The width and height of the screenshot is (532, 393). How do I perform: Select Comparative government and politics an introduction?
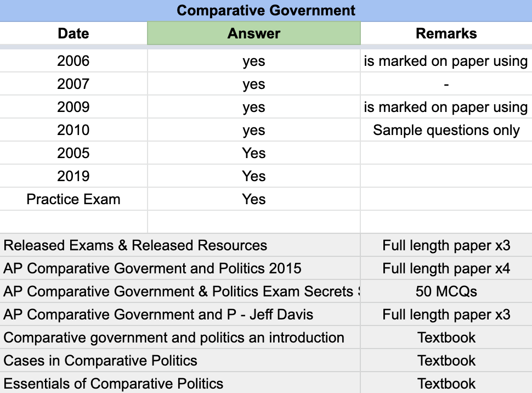174,338
